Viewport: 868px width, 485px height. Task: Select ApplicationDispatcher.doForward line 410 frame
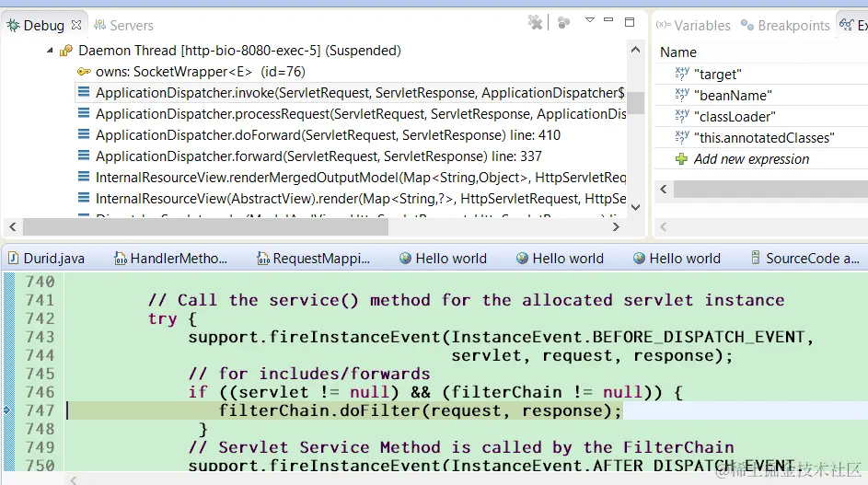point(328,135)
